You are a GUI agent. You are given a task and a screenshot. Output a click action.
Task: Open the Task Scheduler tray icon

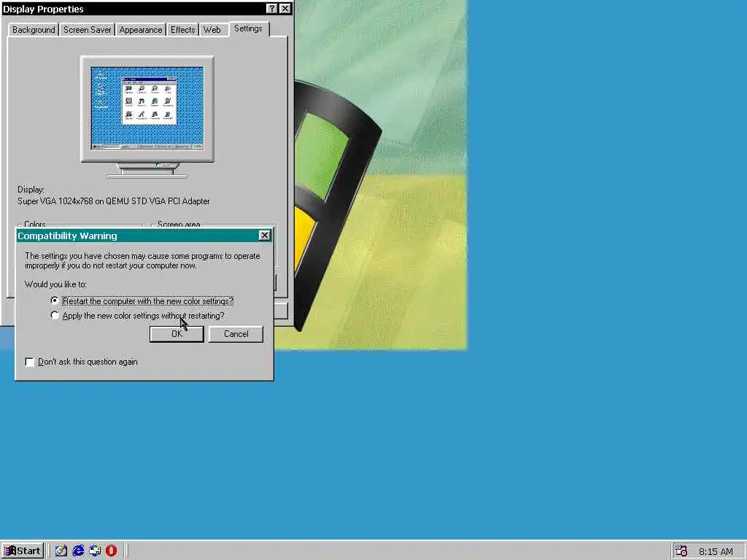(x=681, y=551)
